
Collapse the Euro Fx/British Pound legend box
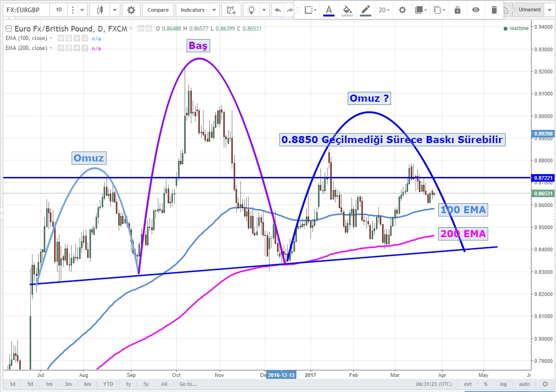[131, 29]
